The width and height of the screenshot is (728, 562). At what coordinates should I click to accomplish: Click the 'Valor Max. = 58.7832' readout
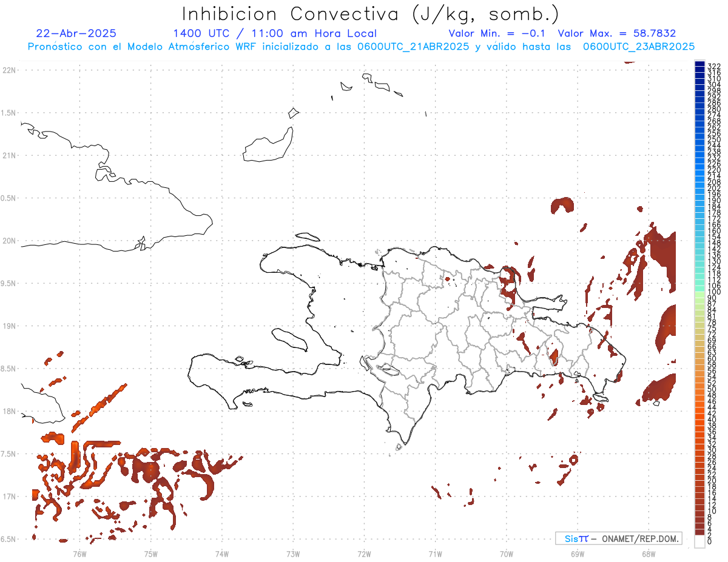616,33
